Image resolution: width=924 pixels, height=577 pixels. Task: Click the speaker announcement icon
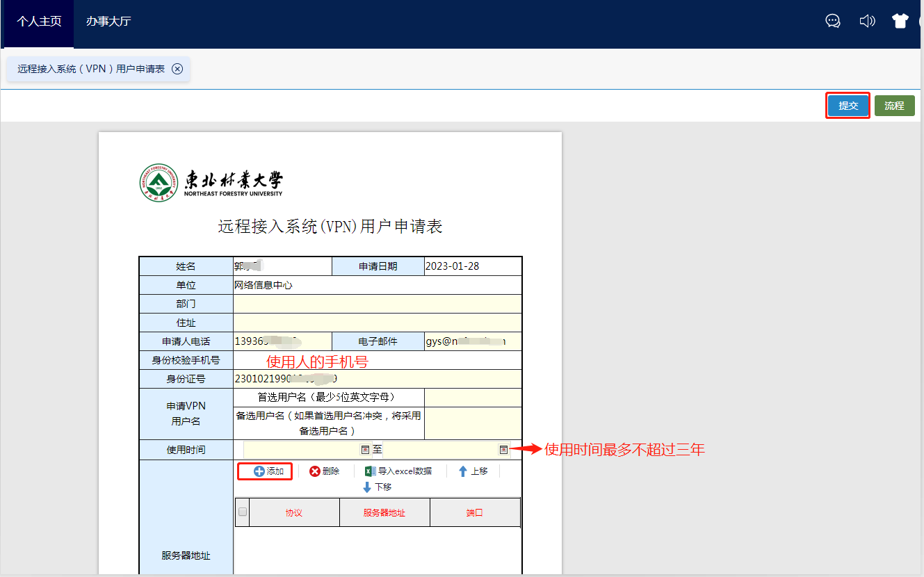click(x=867, y=21)
